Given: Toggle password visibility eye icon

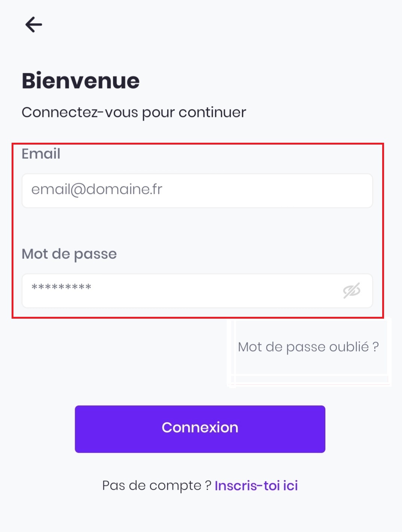Looking at the screenshot, I should click(x=352, y=291).
